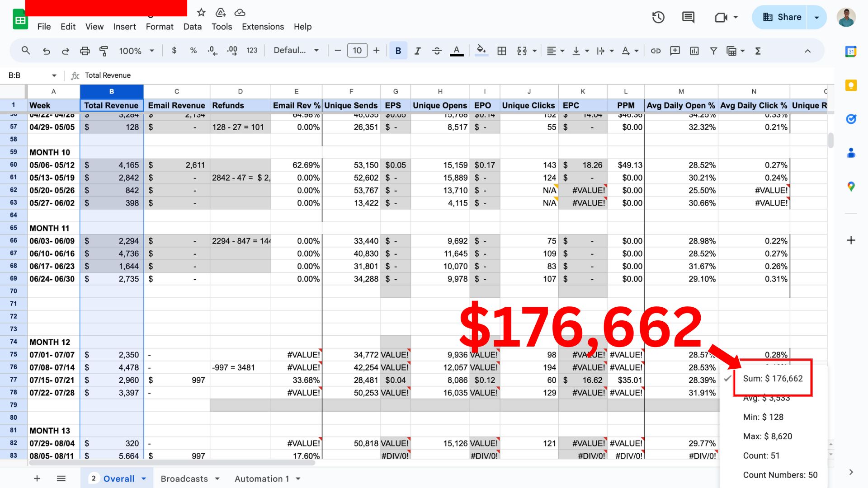Increase font size

pyautogui.click(x=376, y=51)
